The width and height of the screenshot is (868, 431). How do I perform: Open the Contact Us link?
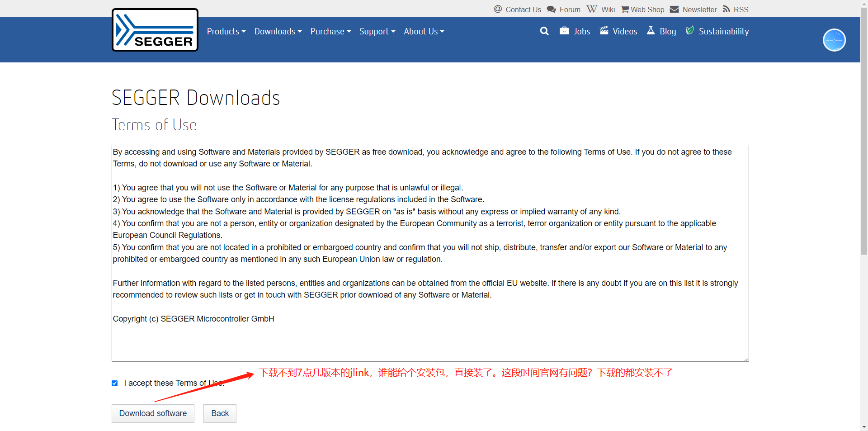point(523,9)
